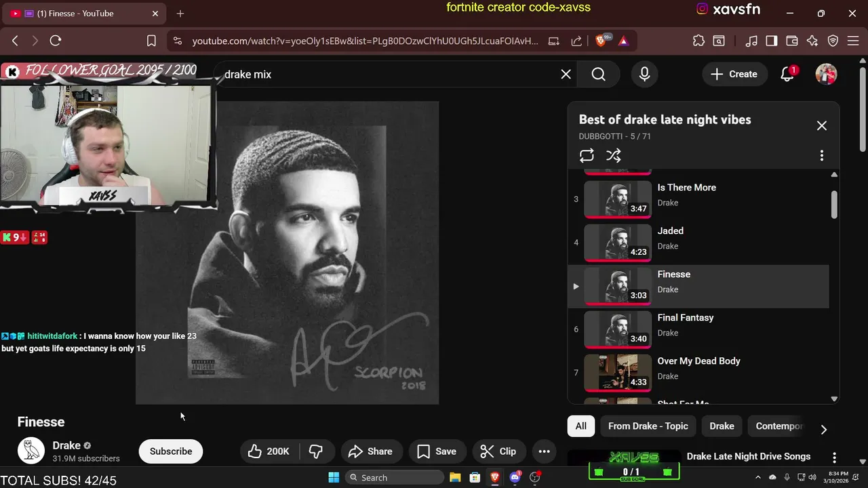Image resolution: width=868 pixels, height=488 pixels.
Task: Click the Clip button
Action: [x=498, y=451]
